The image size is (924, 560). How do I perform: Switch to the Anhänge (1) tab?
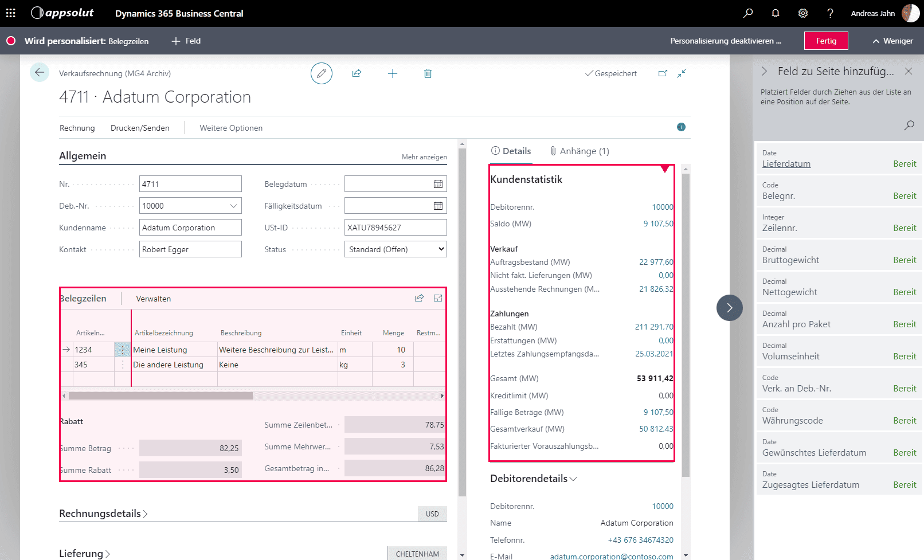coord(580,151)
